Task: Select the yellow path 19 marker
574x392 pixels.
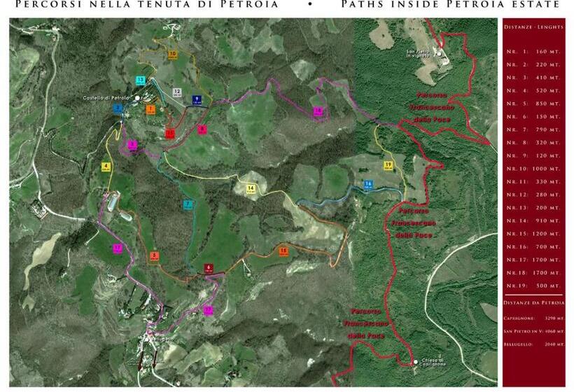Action: (388, 165)
